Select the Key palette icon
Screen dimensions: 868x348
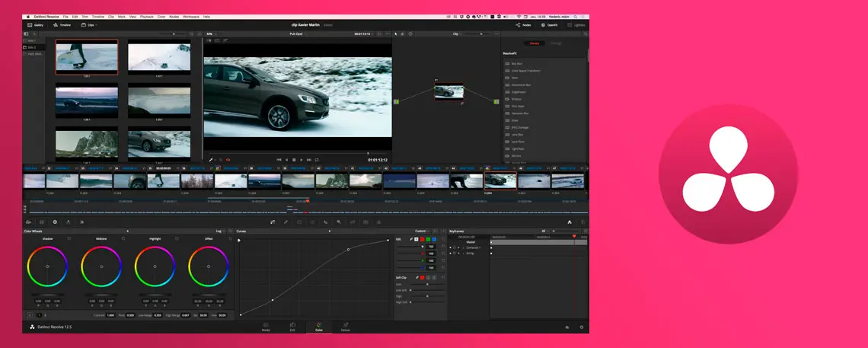(339, 222)
